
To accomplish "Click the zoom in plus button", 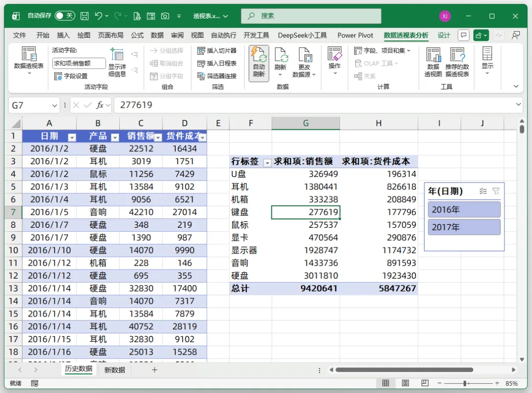I will pos(497,383).
